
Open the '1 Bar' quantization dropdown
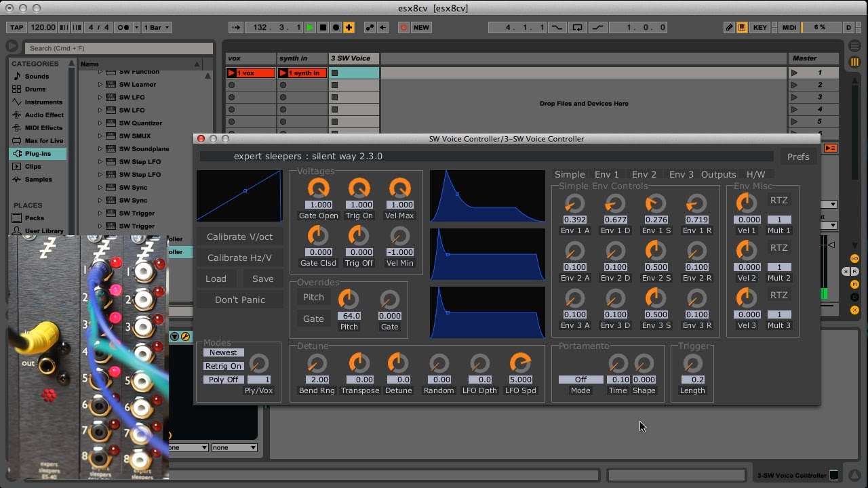tap(157, 28)
